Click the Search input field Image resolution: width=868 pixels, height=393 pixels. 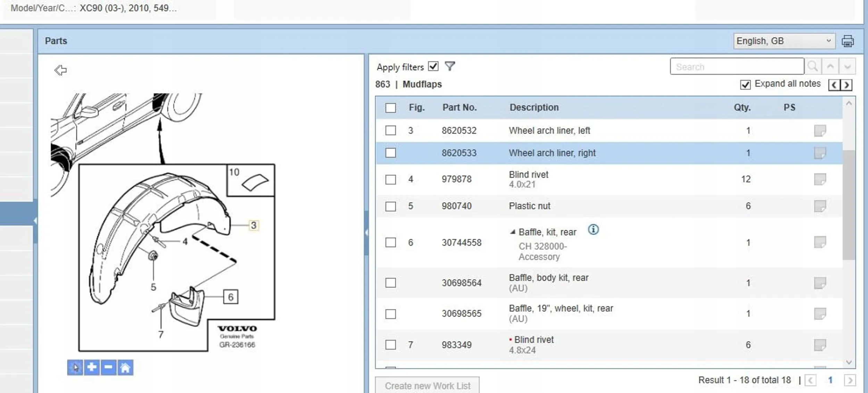pos(736,66)
